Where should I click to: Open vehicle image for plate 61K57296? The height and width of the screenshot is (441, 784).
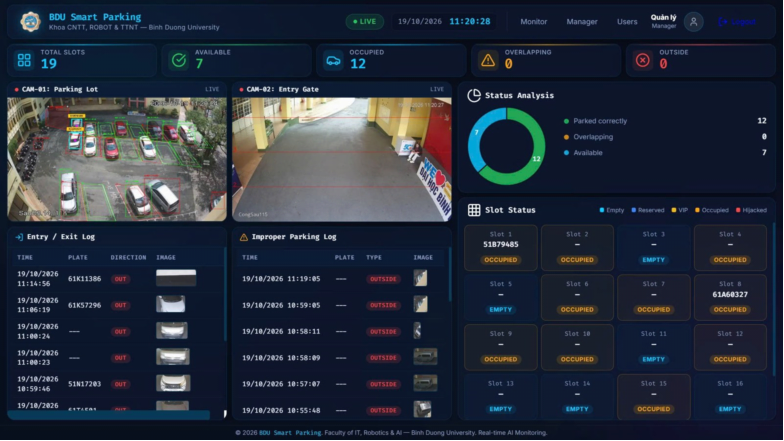[x=170, y=304]
